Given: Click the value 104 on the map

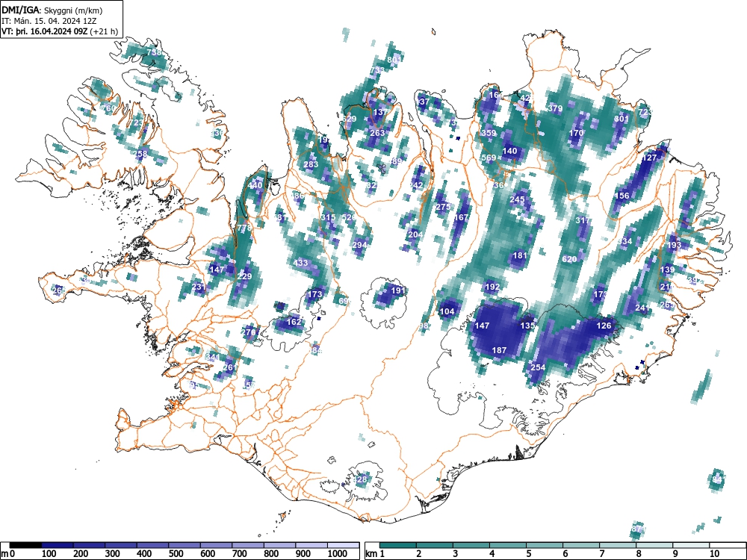Looking at the screenshot, I should click(x=447, y=312).
